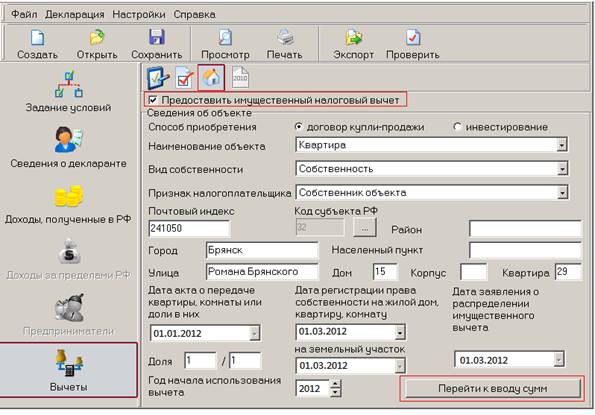Open Вид собственности dropdown list
Screen dimensions: 595x415
point(562,168)
